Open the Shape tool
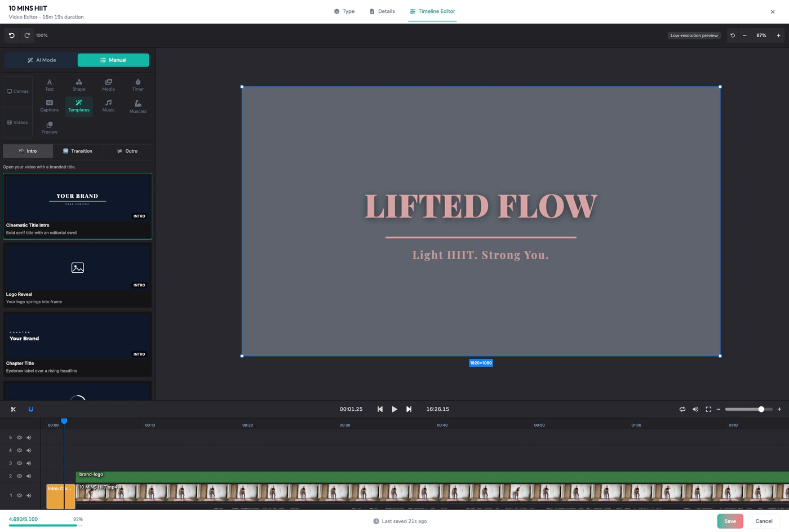This screenshot has width=789, height=532. [79, 85]
